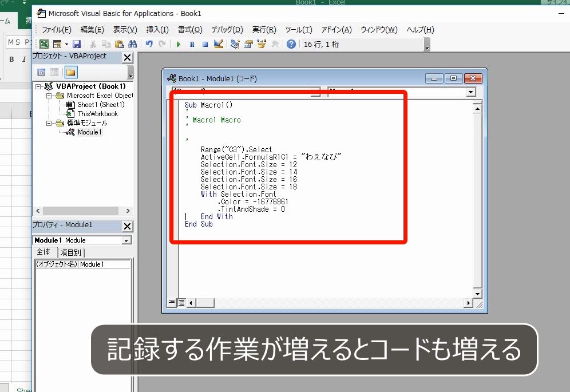Open Properties Window toolbar icon
The height and width of the screenshot is (392, 570).
248,45
